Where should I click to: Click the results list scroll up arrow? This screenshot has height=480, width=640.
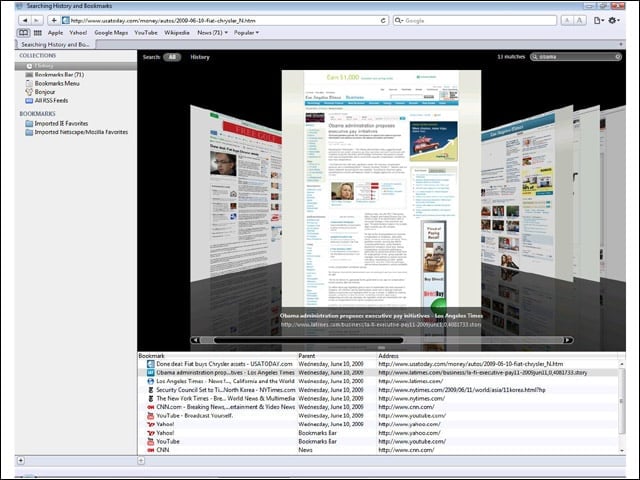622,364
